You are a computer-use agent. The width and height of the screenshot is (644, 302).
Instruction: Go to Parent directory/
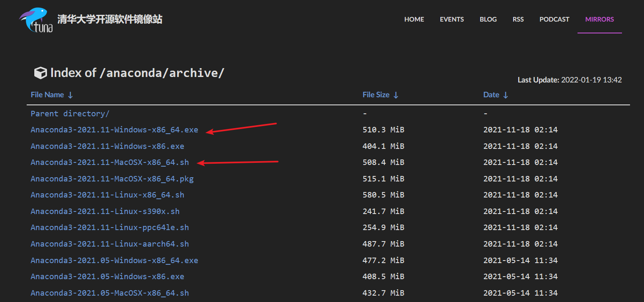coord(70,113)
